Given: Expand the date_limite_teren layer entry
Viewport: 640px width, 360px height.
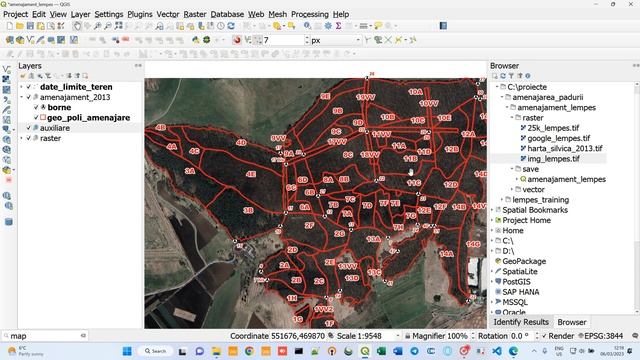Looking at the screenshot, I should pyautogui.click(x=22, y=87).
